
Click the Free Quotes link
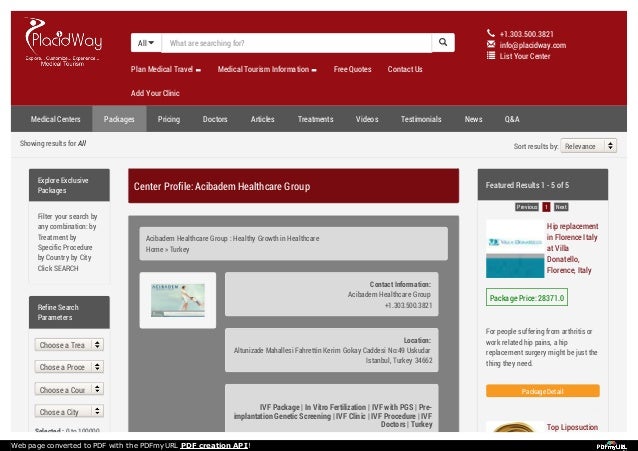pos(352,69)
